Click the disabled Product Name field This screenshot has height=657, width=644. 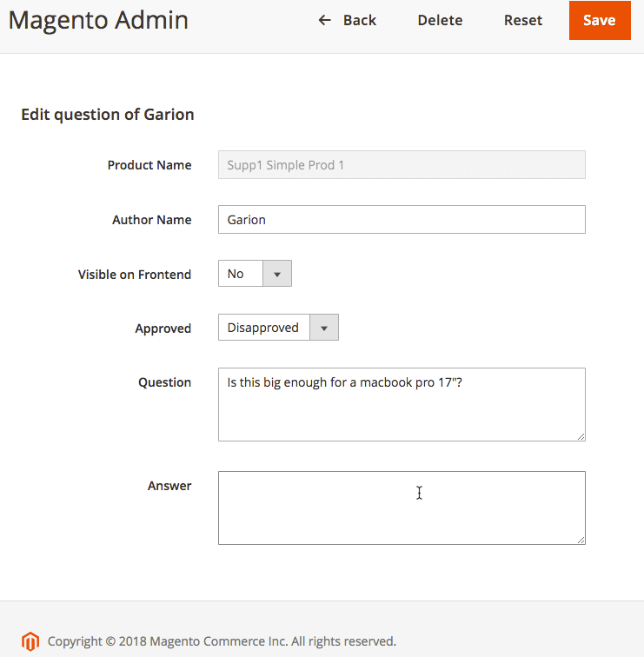(x=401, y=165)
